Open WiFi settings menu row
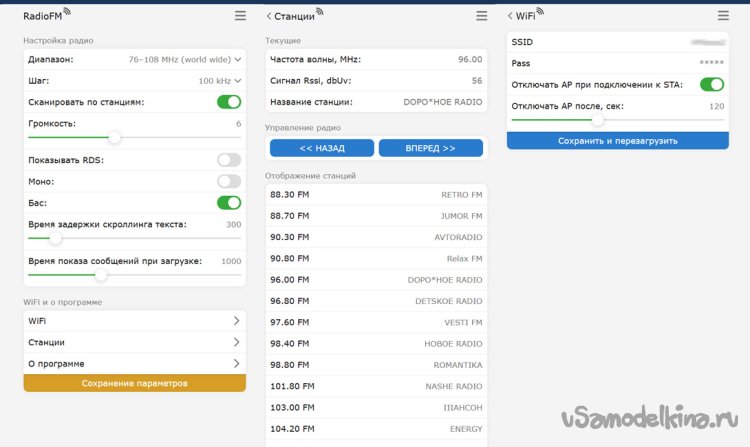Image resolution: width=750 pixels, height=447 pixels. [x=133, y=321]
